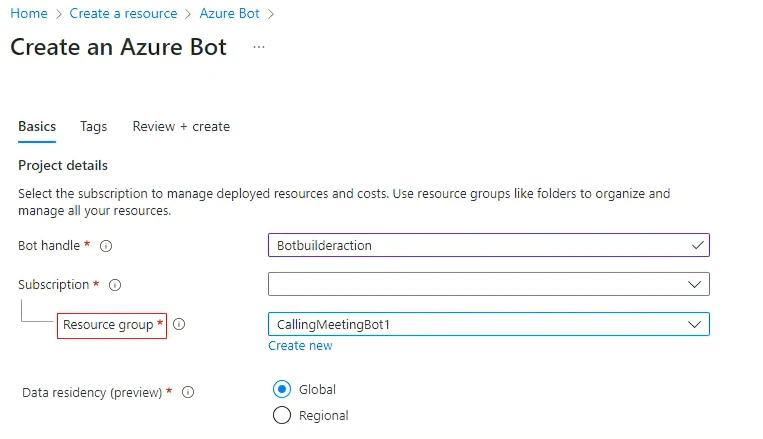763x439 pixels.
Task: Open the ellipsis menu beside page title
Action: point(259,47)
